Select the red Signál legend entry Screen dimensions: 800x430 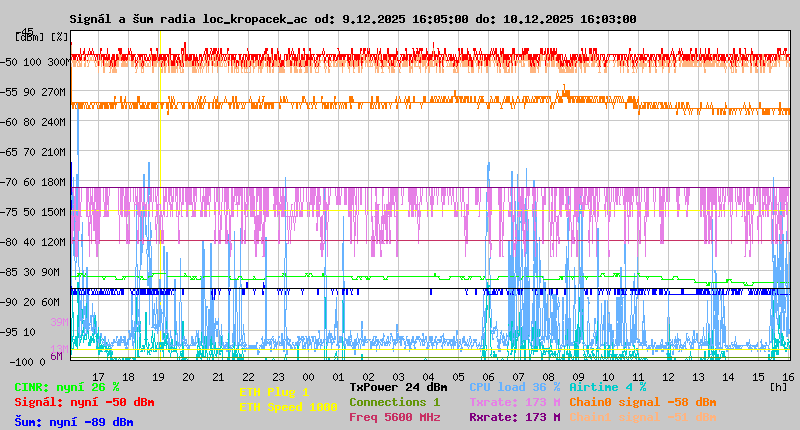click(84, 402)
